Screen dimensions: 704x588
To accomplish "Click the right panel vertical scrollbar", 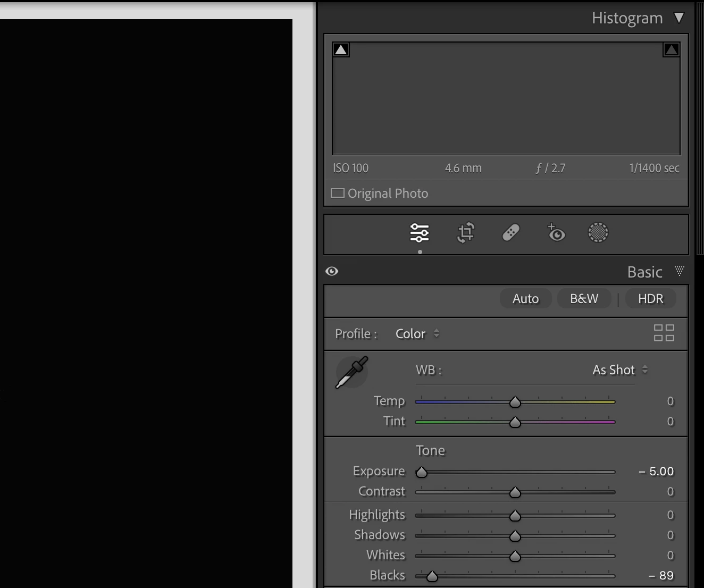I will [x=700, y=128].
